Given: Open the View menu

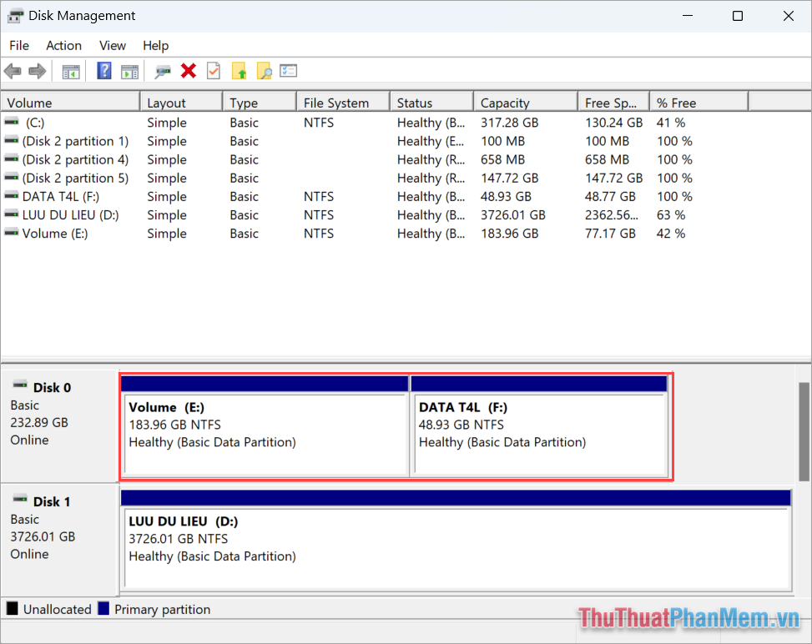Looking at the screenshot, I should pyautogui.click(x=112, y=45).
